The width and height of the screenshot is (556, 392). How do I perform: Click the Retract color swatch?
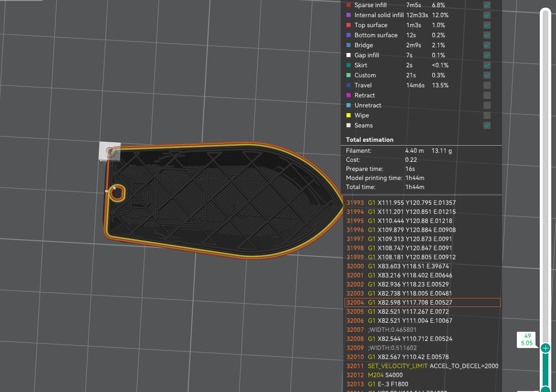pos(348,95)
